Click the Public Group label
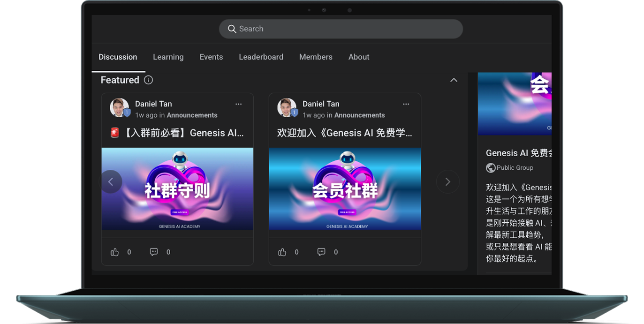This screenshot has height=324, width=644. [515, 168]
